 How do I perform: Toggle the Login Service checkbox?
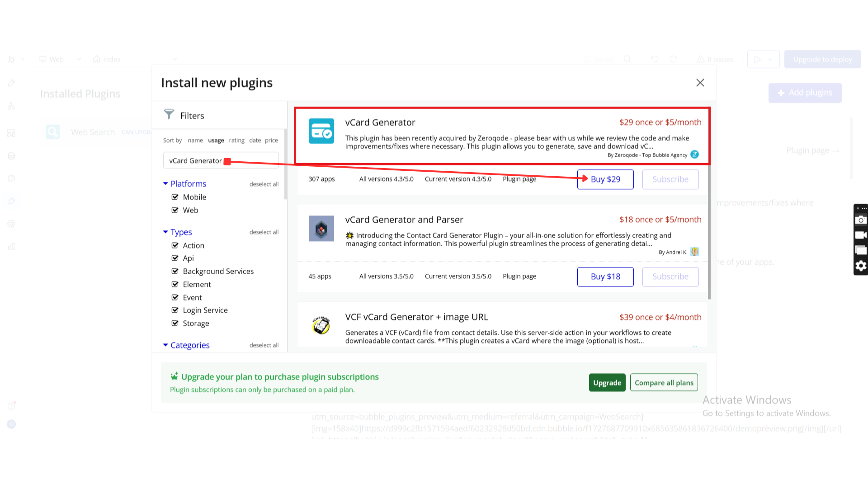pos(175,310)
